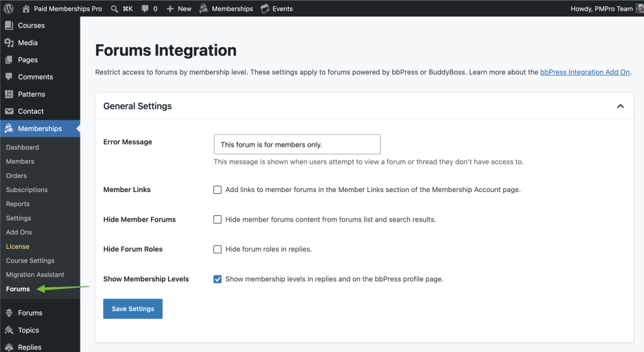Click the Memberships admin bar label
This screenshot has height=352, width=644.
coord(233,9)
